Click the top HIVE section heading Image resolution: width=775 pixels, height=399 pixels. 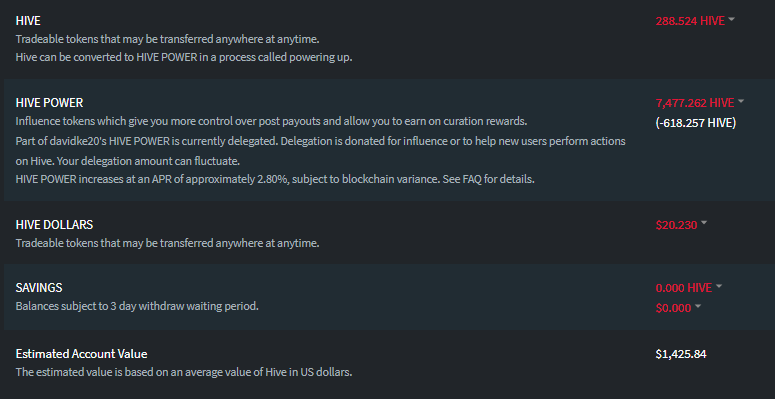[x=28, y=21]
